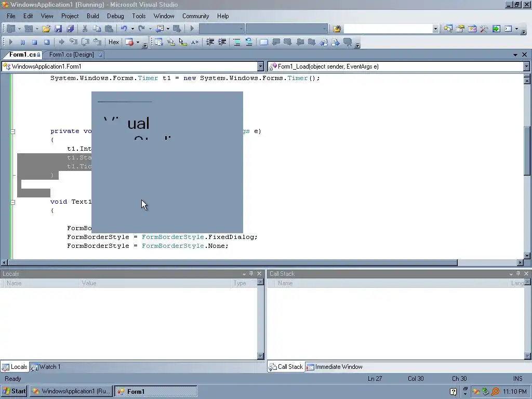Open the Breakpoints dropdown arrow
This screenshot has height=399, width=532.
click(x=138, y=42)
